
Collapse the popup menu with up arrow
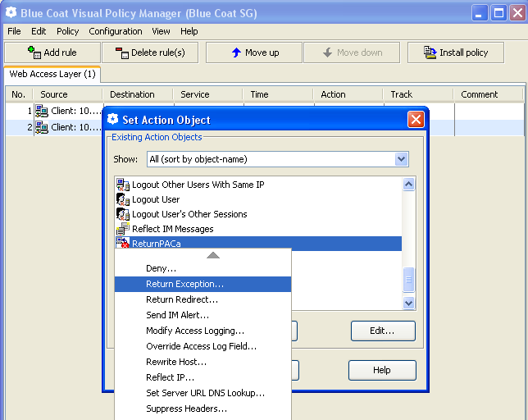point(213,255)
